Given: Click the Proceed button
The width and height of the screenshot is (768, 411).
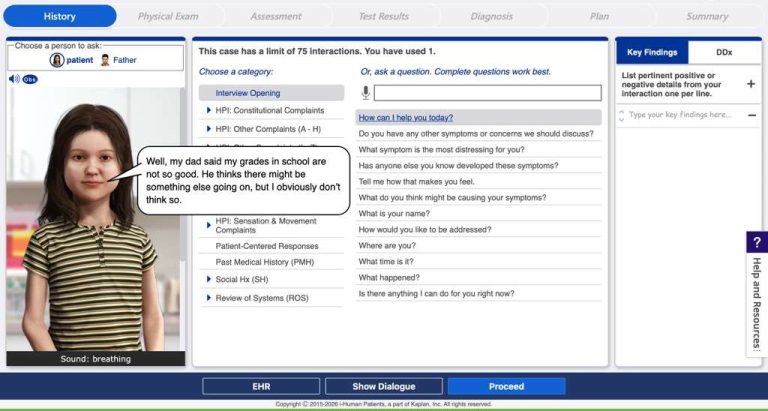Looking at the screenshot, I should coord(506,387).
